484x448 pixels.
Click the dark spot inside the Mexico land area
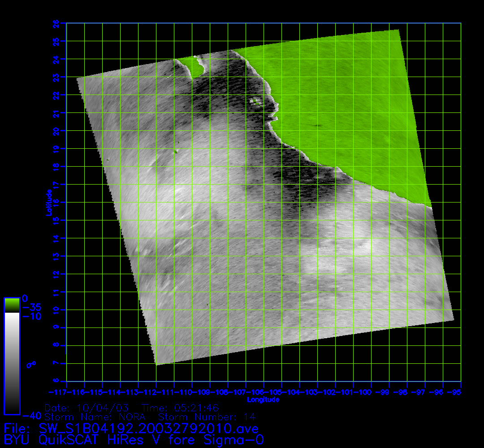318,126
